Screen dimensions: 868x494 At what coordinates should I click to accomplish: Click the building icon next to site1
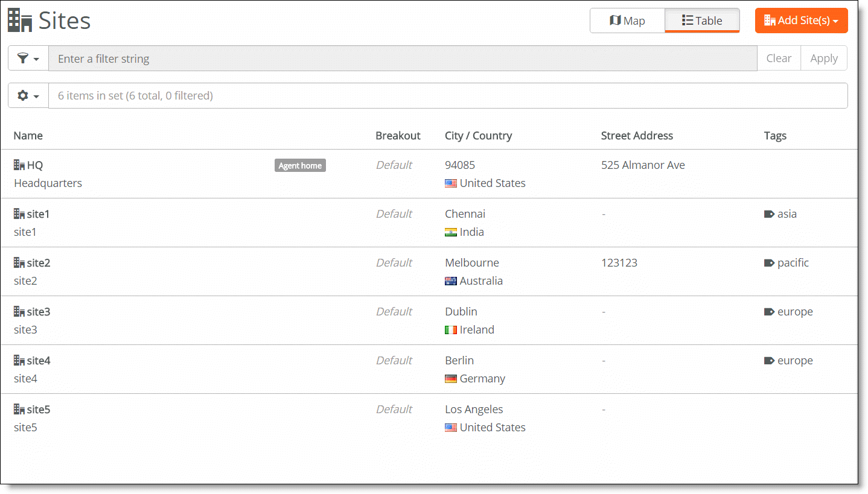pyautogui.click(x=19, y=214)
